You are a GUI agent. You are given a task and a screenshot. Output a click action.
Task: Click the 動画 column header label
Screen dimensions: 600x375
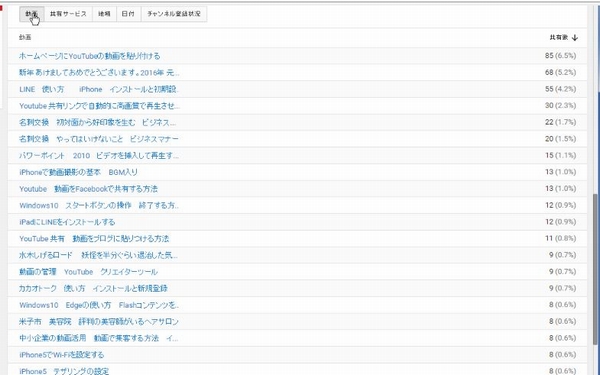pos(25,38)
